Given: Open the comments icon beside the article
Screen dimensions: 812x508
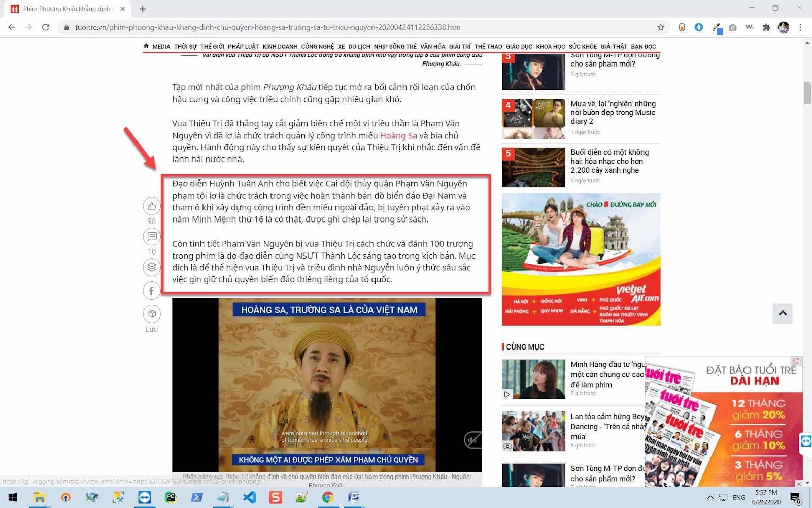Looking at the screenshot, I should point(152,236).
